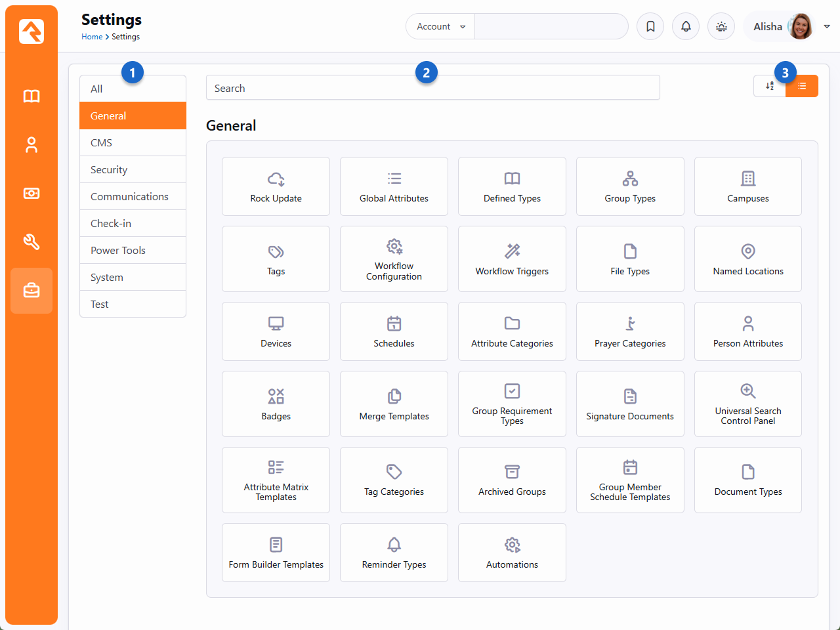The height and width of the screenshot is (630, 840).
Task: Click the Home breadcrumb link
Action: tap(91, 37)
